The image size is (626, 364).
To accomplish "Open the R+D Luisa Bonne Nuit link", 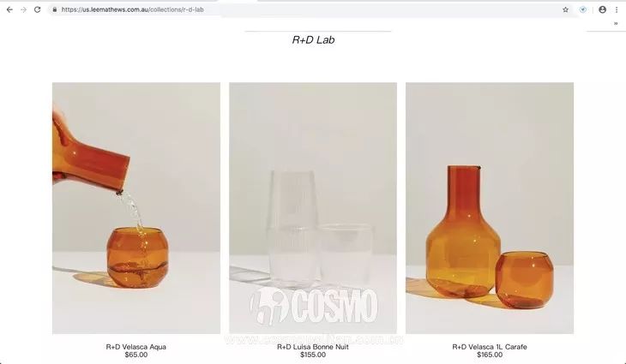I will (x=313, y=347).
